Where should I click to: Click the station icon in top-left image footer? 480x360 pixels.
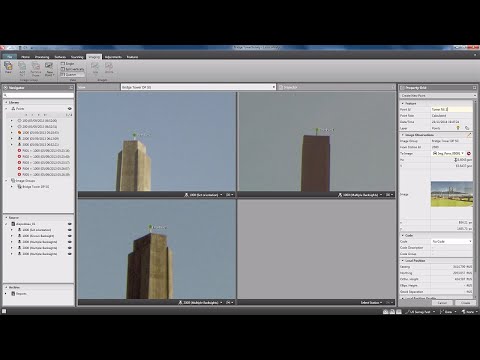coord(186,195)
